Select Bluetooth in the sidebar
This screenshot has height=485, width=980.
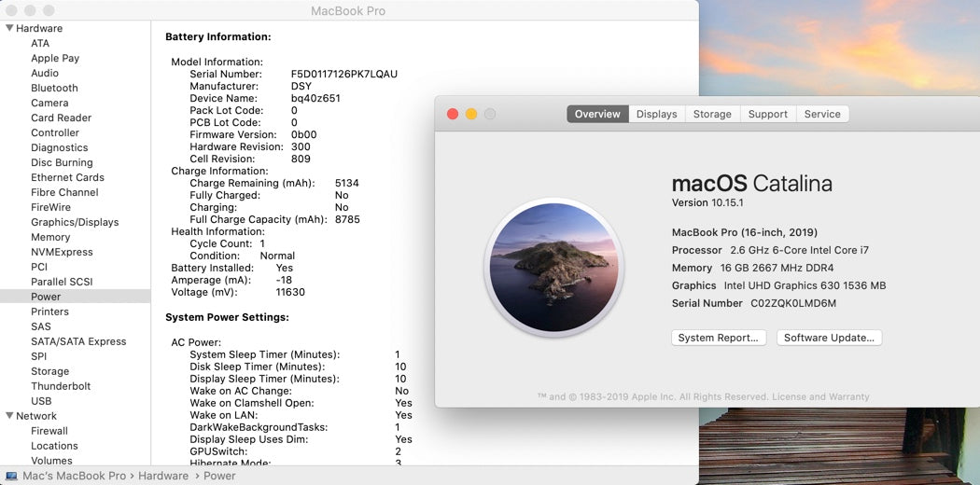(54, 88)
